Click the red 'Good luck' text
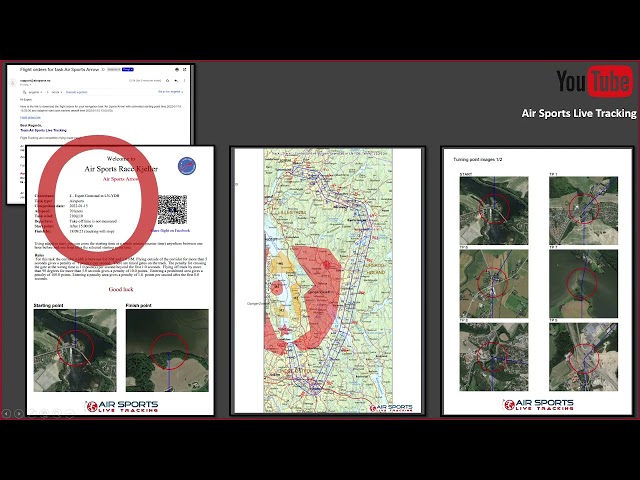 coord(121,289)
